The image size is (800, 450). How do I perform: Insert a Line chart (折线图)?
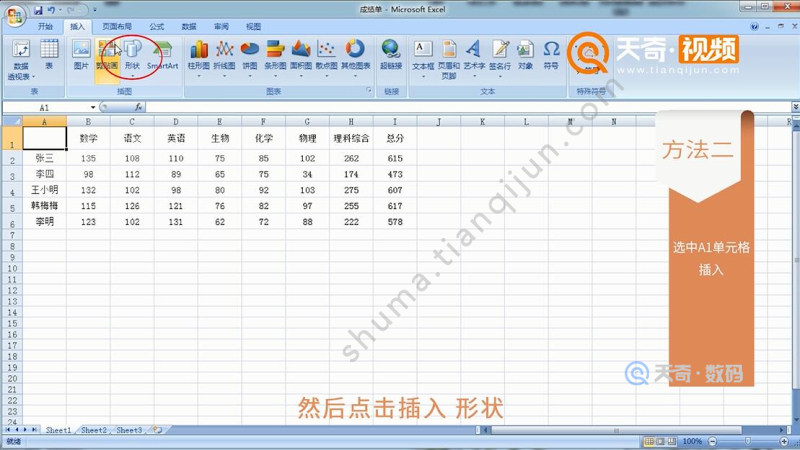(x=224, y=58)
